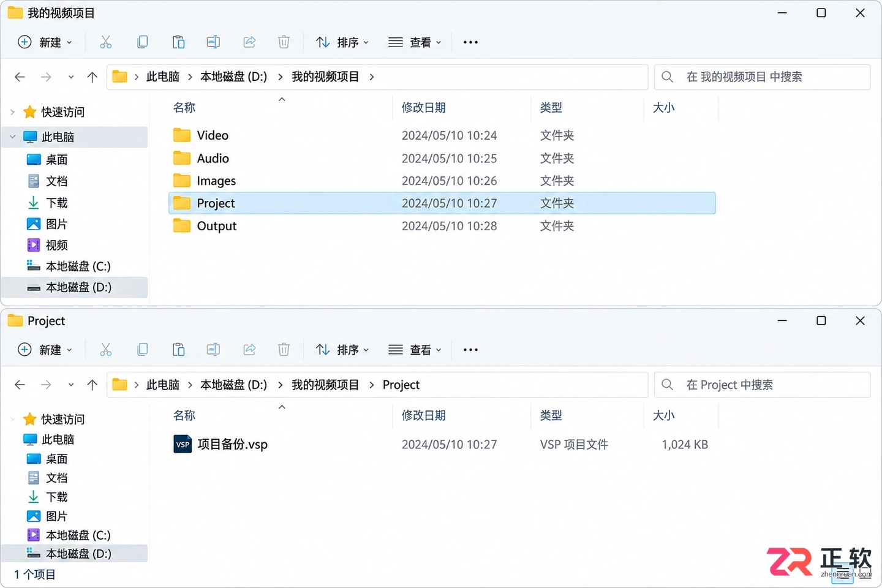Open 新建 dropdown in the Project window

45,350
